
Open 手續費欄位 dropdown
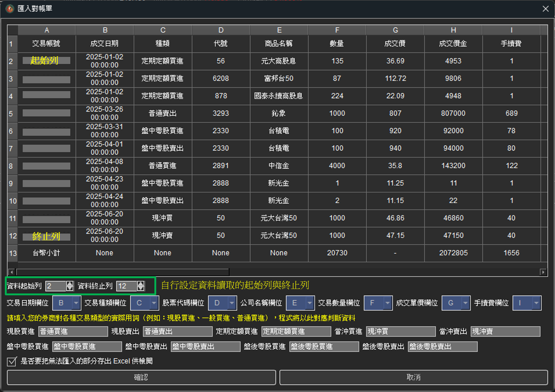coord(527,303)
